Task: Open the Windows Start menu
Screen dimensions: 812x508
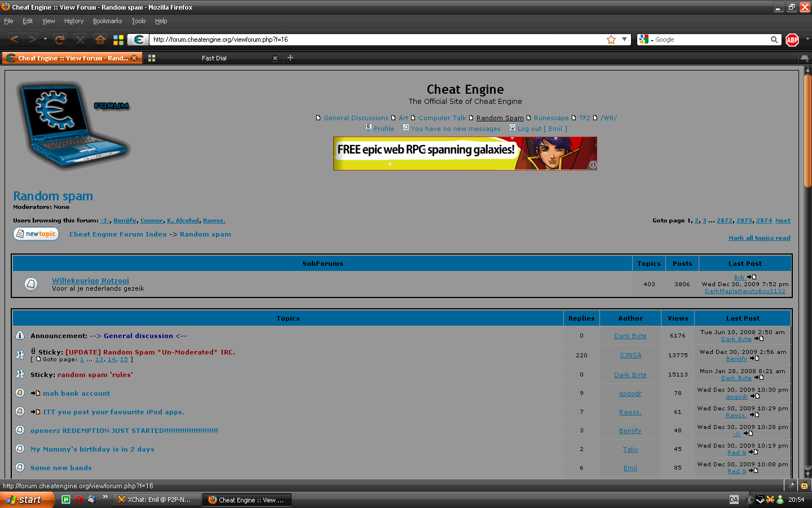Action: click(27, 500)
